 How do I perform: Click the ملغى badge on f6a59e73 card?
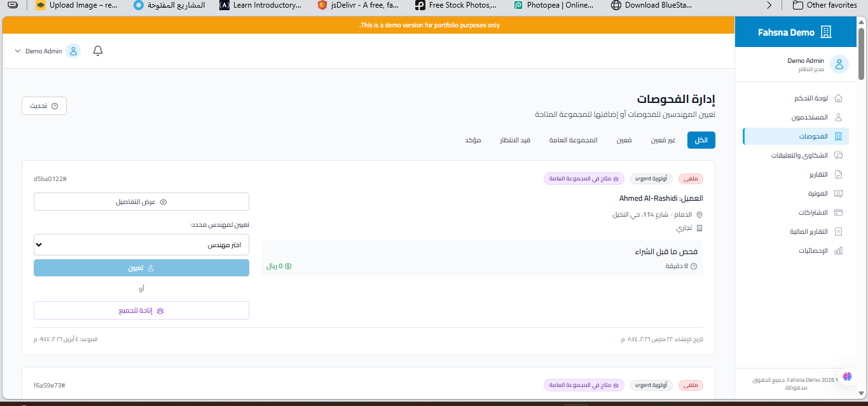[x=691, y=385]
